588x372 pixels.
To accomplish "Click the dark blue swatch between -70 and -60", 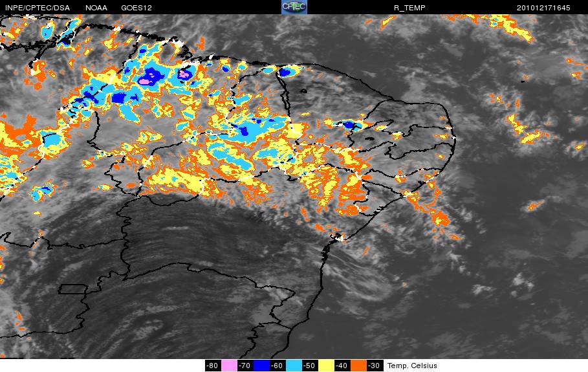I will (x=261, y=366).
